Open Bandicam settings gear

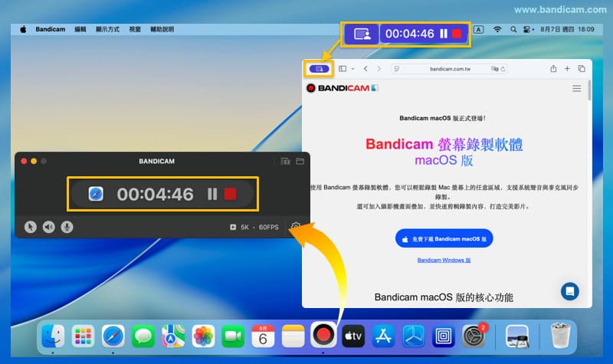[x=296, y=226]
